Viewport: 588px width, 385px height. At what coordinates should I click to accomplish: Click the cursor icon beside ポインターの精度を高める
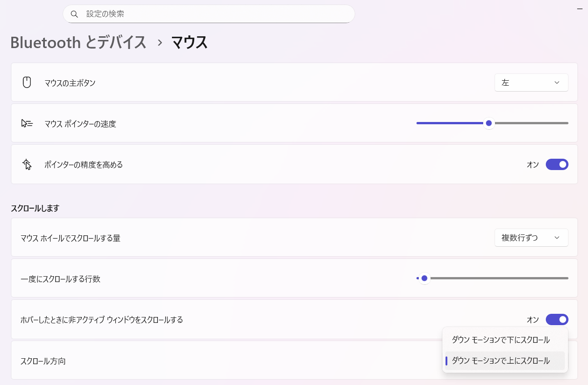(x=27, y=164)
